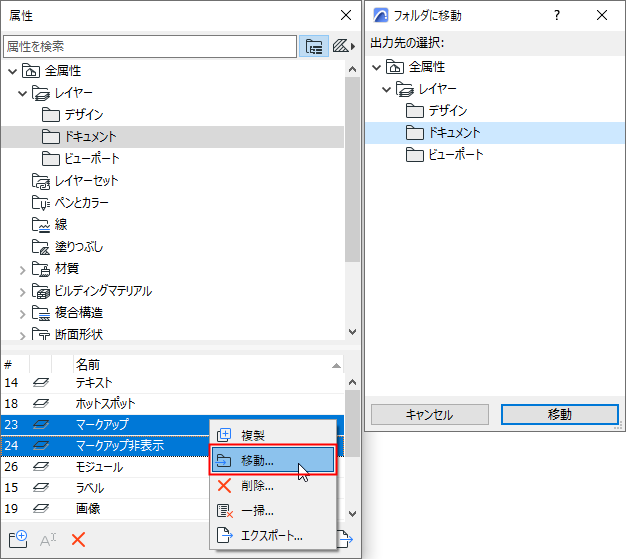
Task: Collapse レイヤー in フォルダに移動 dialog
Action: (x=386, y=89)
